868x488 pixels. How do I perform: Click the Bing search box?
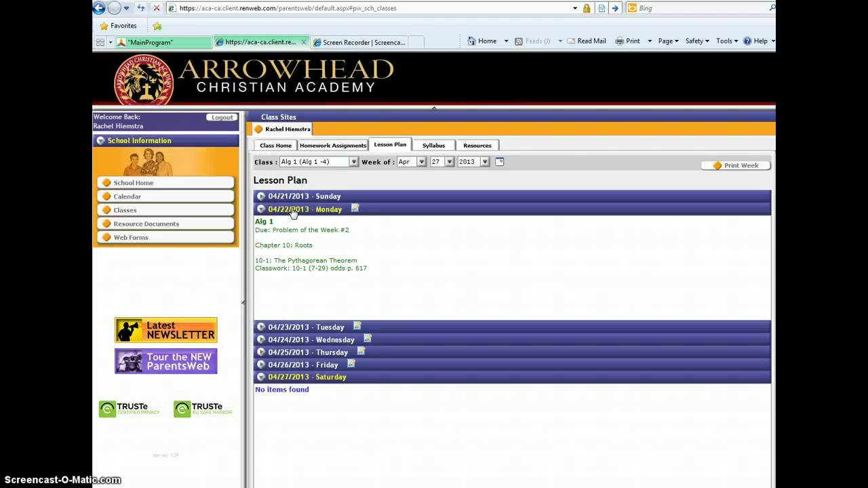(700, 8)
